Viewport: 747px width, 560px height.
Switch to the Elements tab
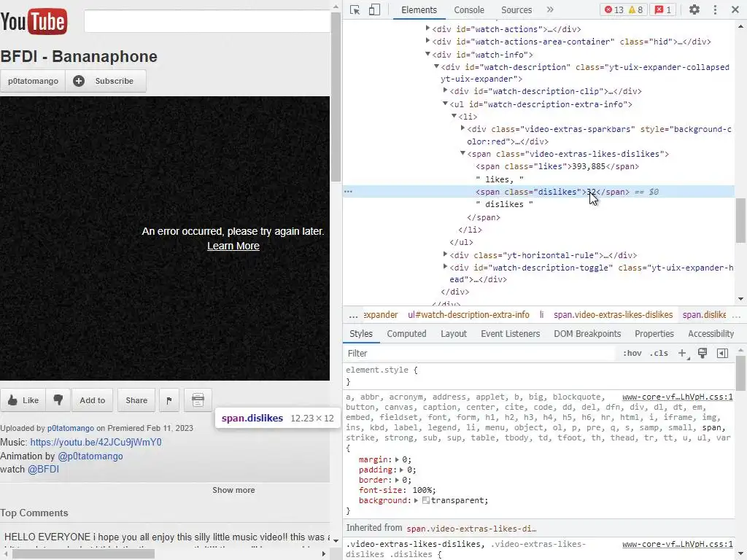click(419, 10)
